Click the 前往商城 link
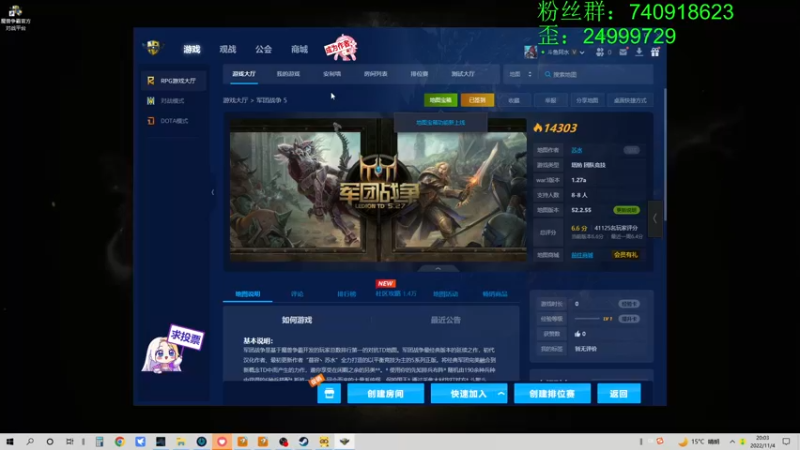The image size is (800, 450). (582, 255)
